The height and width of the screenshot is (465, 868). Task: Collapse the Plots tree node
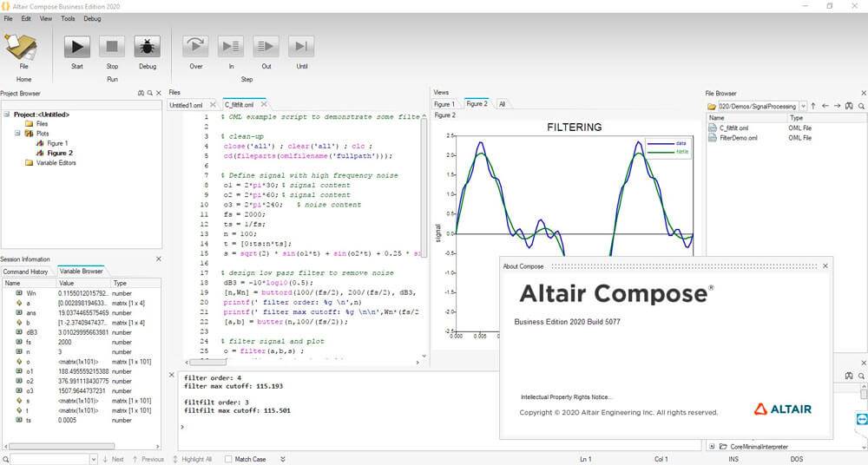pos(16,134)
